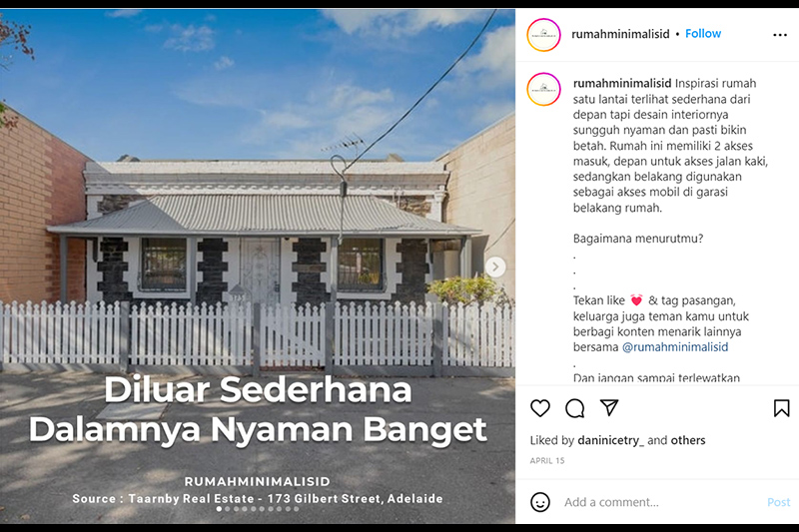
Task: Show others who liked the post
Action: coord(687,440)
